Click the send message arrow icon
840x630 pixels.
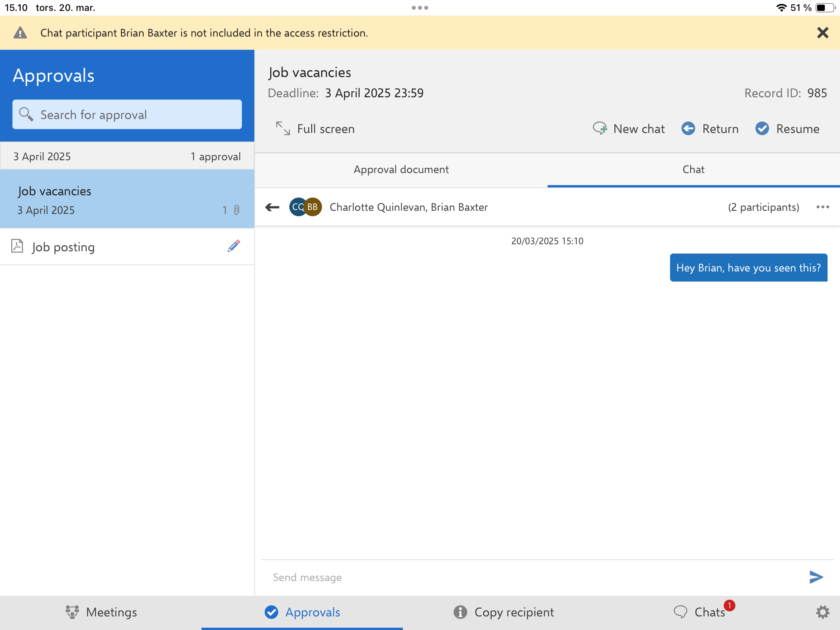[816, 577]
